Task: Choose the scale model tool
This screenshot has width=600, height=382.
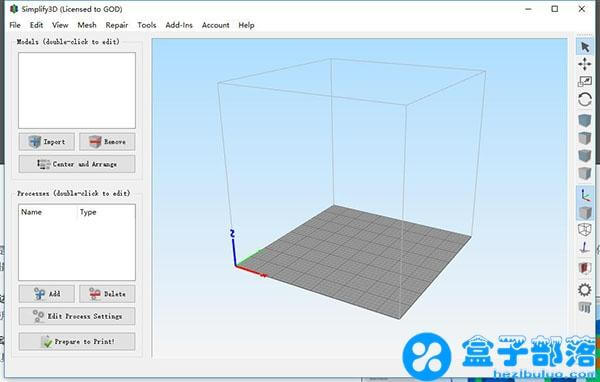Action: coord(584,81)
